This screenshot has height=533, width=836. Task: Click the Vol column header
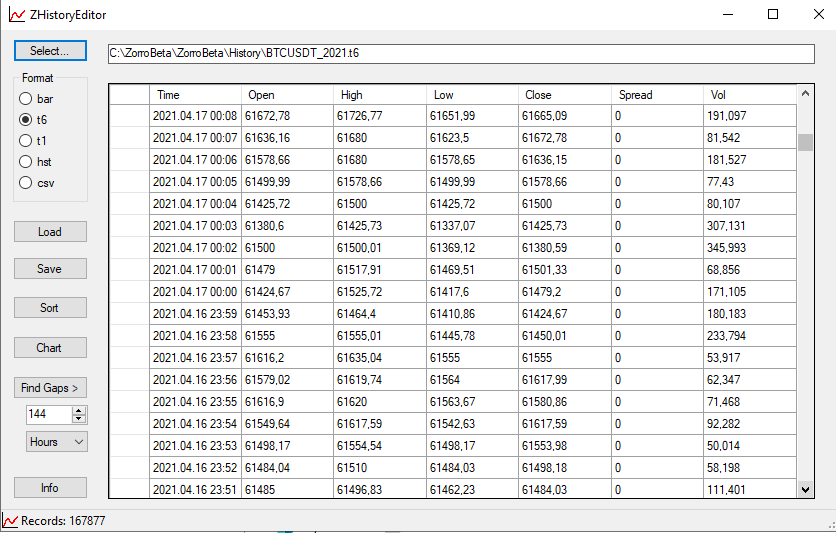(750, 95)
